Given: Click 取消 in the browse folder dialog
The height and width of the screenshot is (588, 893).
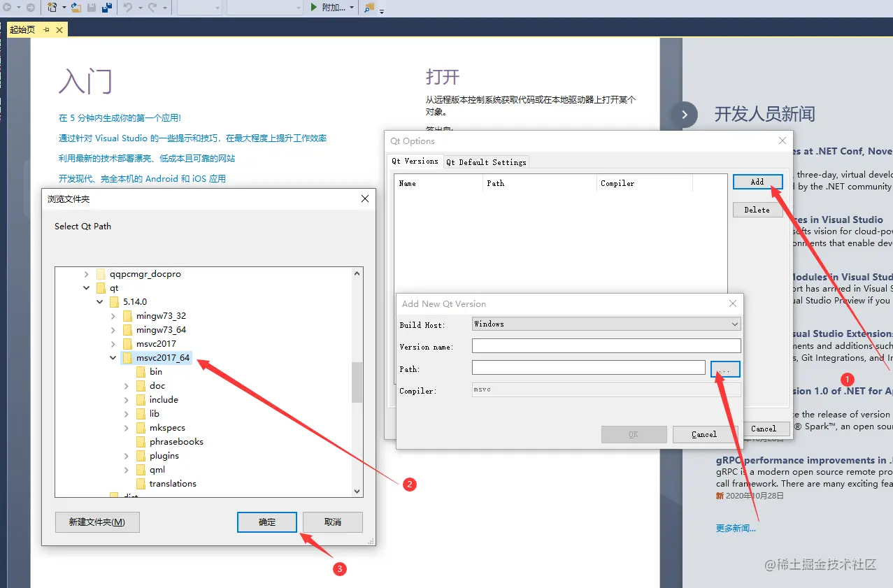Looking at the screenshot, I should click(x=333, y=522).
